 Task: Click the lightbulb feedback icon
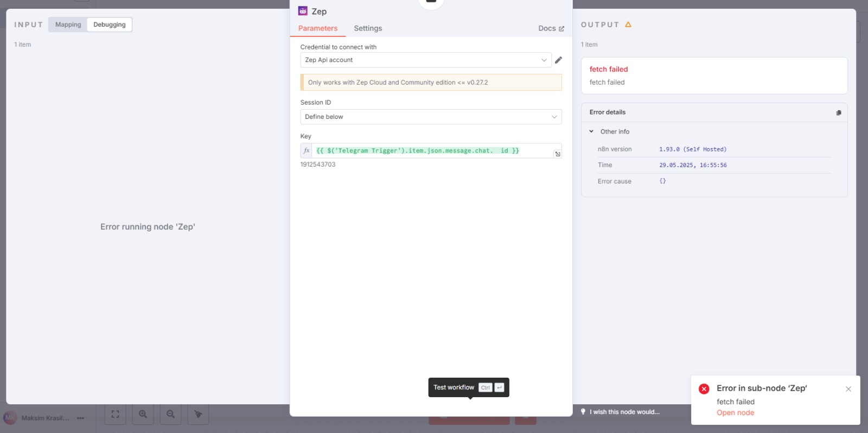(583, 412)
